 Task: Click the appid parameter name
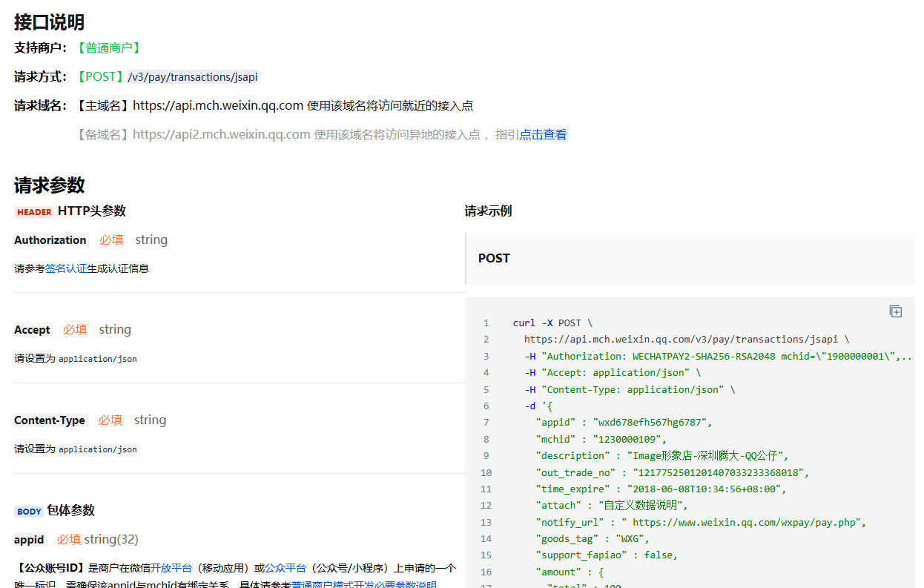pos(29,540)
